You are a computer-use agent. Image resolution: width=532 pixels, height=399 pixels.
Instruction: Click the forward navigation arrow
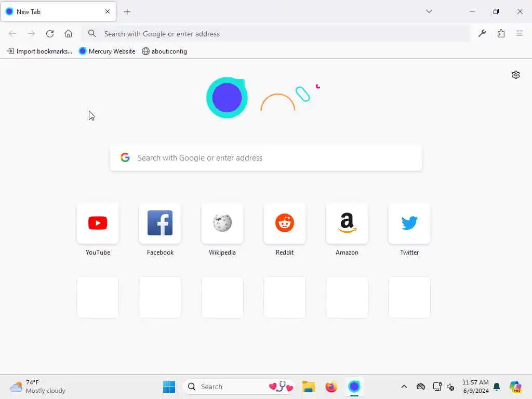[31, 34]
